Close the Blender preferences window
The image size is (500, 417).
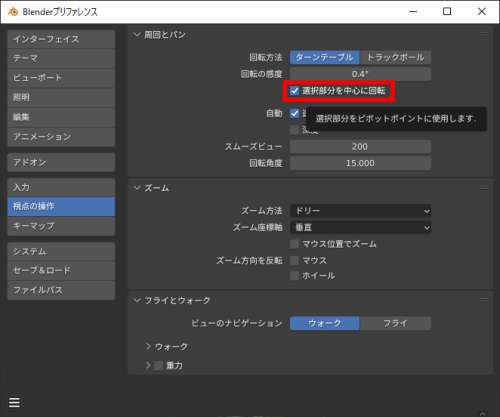tap(482, 12)
